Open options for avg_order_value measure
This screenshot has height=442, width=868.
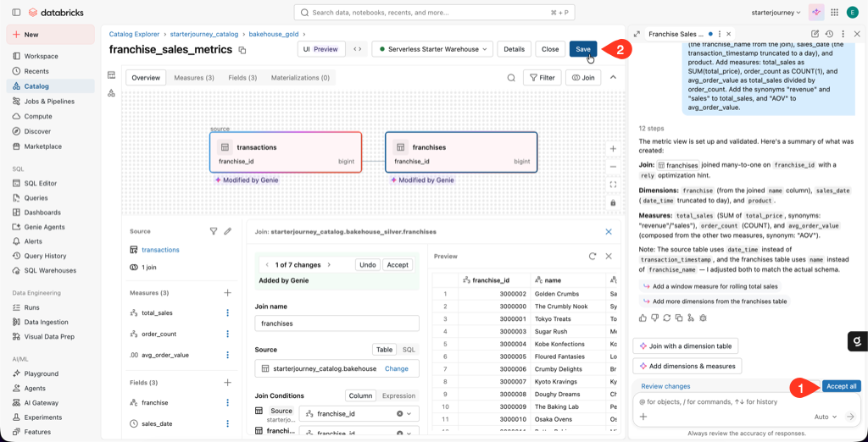coord(227,355)
